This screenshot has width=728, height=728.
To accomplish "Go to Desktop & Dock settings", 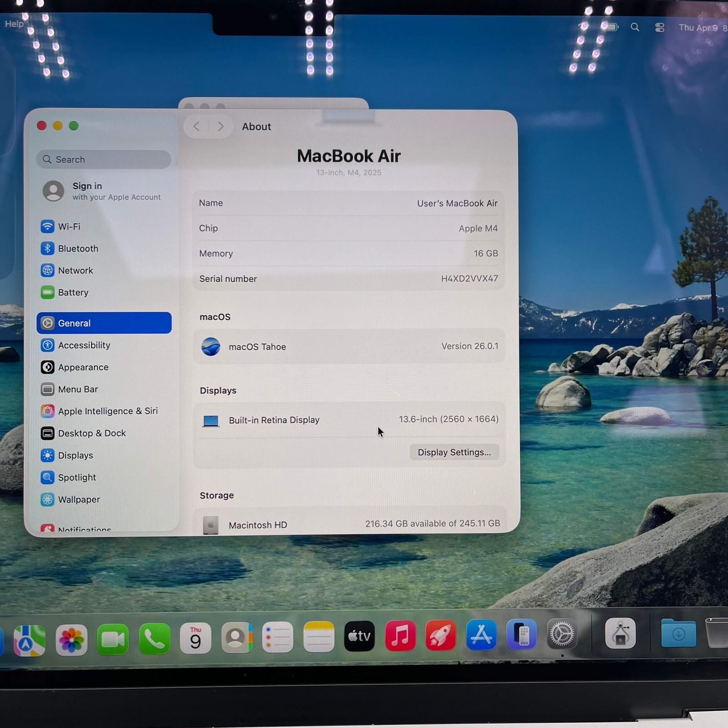I will 104,433.
